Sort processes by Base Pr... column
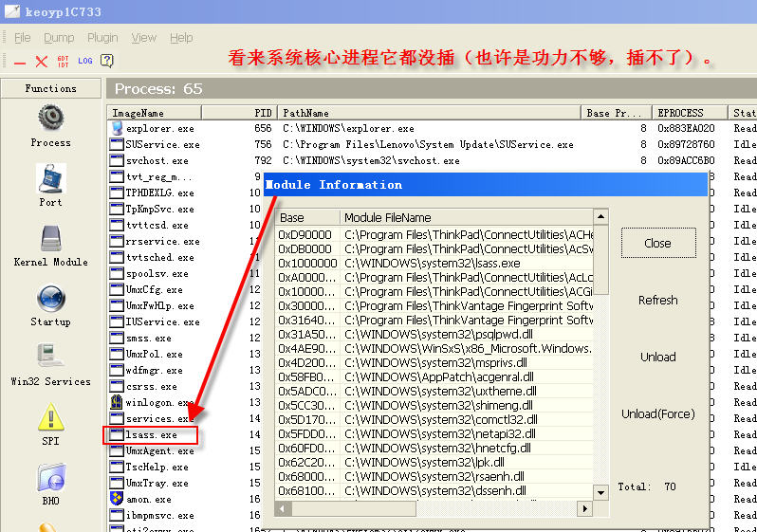The width and height of the screenshot is (757, 532). tap(616, 113)
